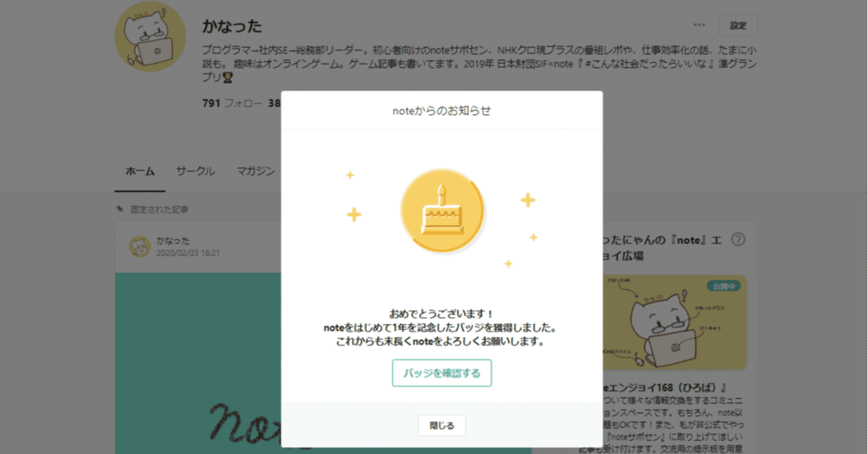The image size is (868, 454).
Task: Click the 公開中 status badge
Action: point(724,286)
